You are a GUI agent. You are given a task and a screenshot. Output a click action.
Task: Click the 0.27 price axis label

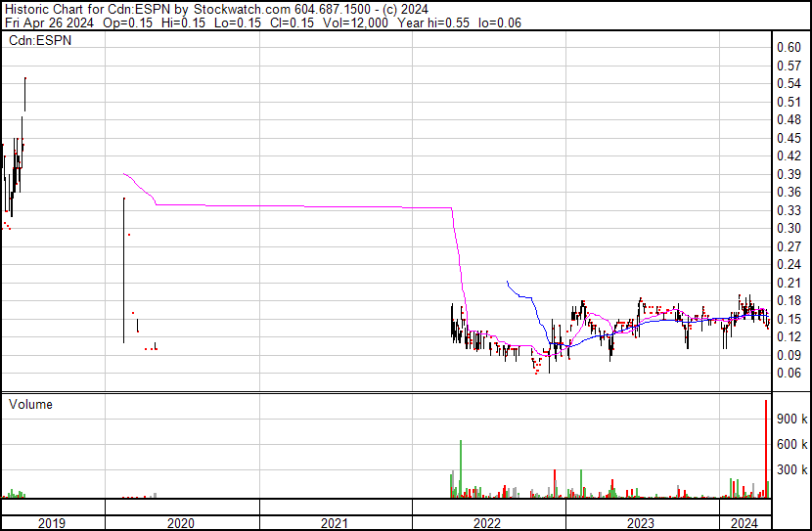[789, 246]
